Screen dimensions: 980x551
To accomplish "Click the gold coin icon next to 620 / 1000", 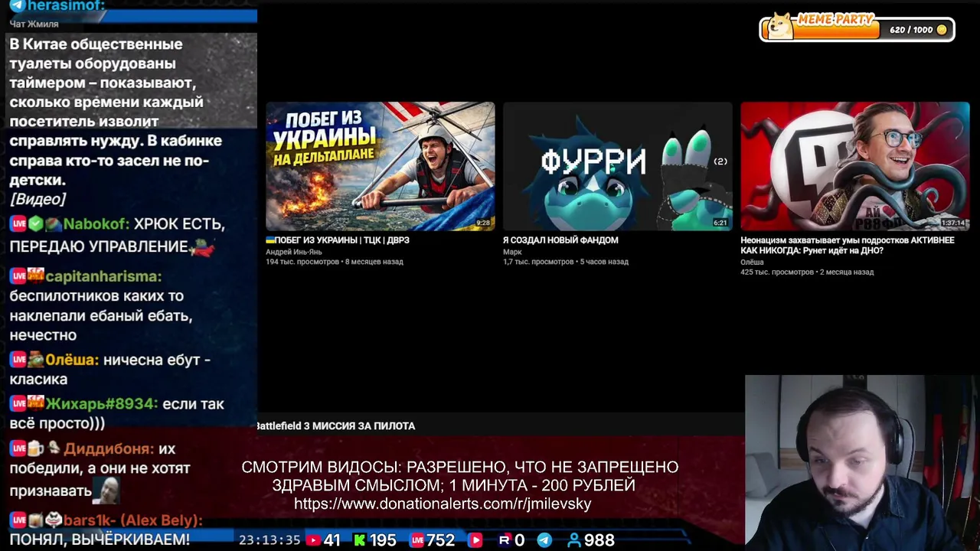I will point(942,30).
